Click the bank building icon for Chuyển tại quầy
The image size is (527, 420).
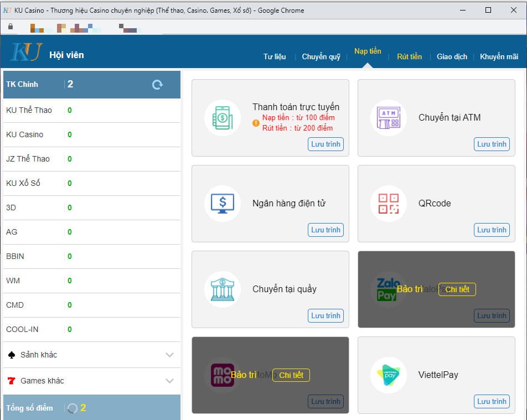[222, 289]
